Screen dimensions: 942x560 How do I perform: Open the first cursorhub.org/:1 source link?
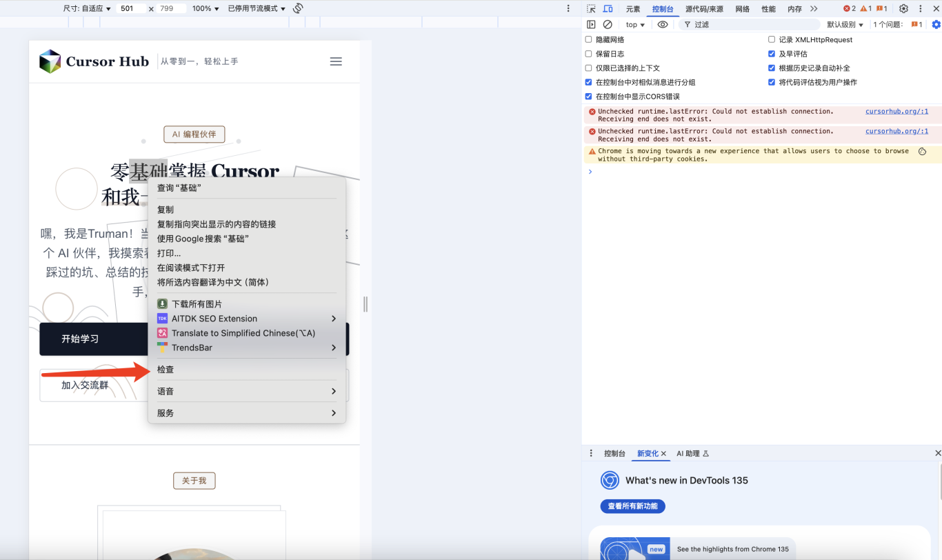point(896,111)
